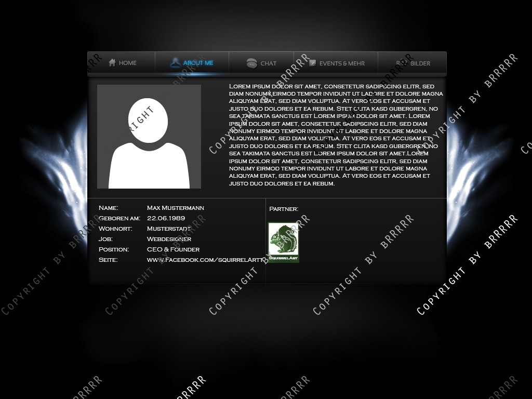Open the Facebook squirrelArt link
Screen dimensions: 532x399
[x=206, y=260]
